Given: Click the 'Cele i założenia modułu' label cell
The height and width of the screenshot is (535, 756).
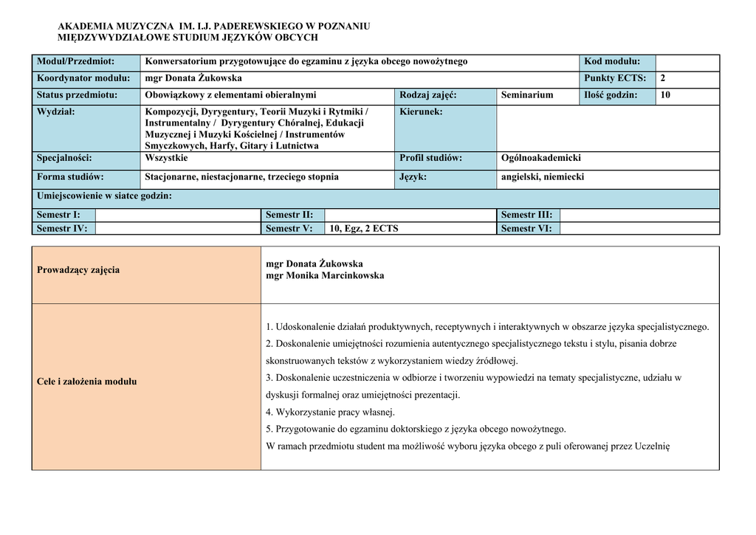Looking at the screenshot, I should tap(87, 382).
